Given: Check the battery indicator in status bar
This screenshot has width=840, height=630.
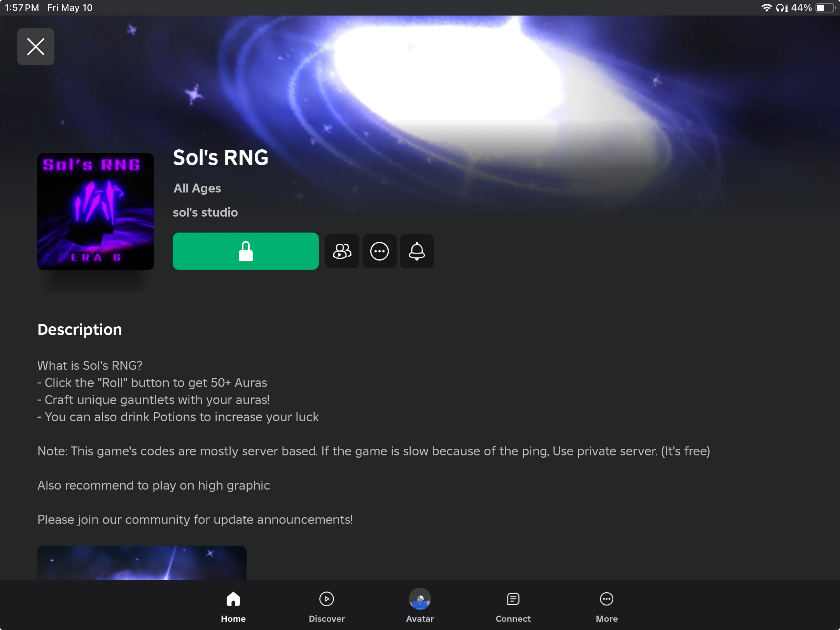Looking at the screenshot, I should click(825, 8).
